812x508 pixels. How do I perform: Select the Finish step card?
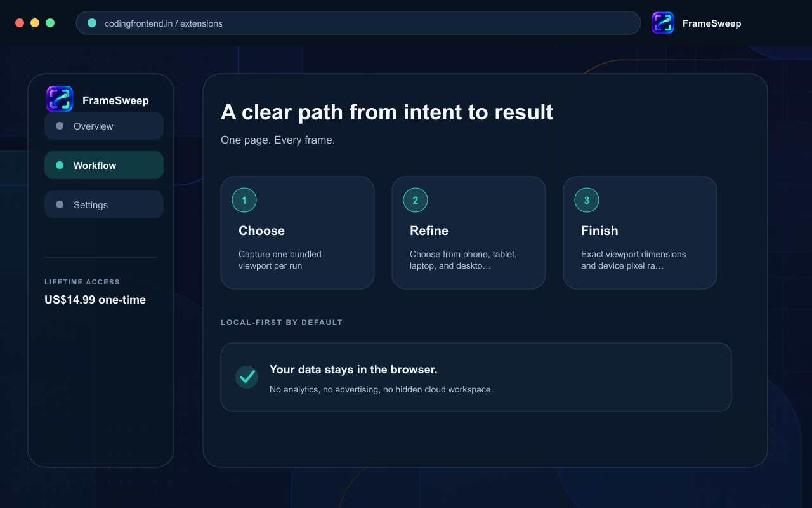coord(640,232)
